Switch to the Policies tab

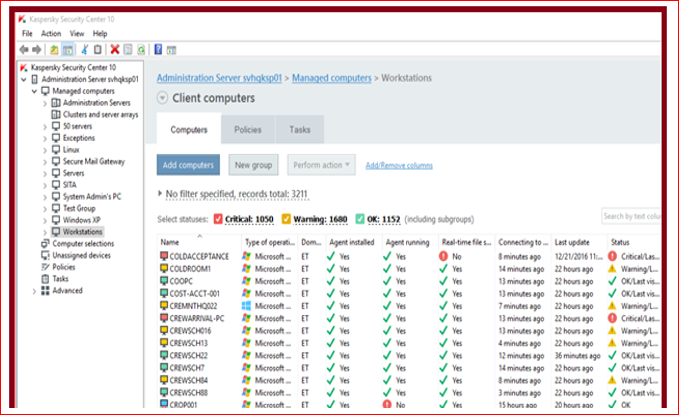[248, 130]
